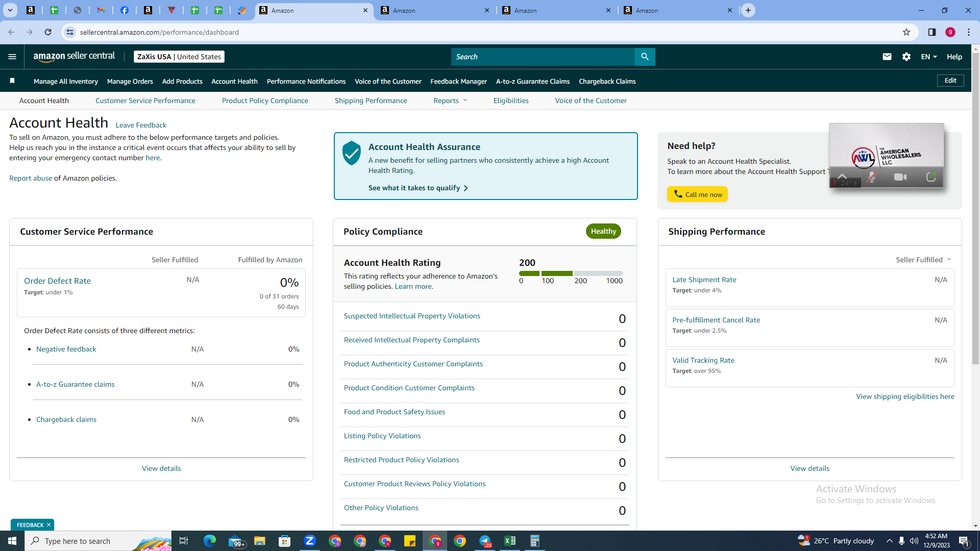
Task: Click the Healthy status badge
Action: coord(603,231)
